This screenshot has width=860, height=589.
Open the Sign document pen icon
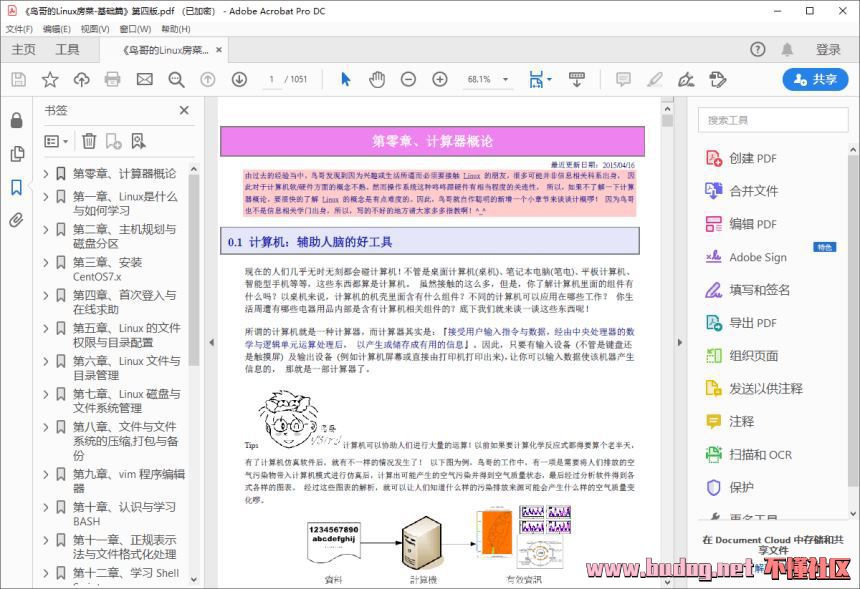(x=686, y=80)
